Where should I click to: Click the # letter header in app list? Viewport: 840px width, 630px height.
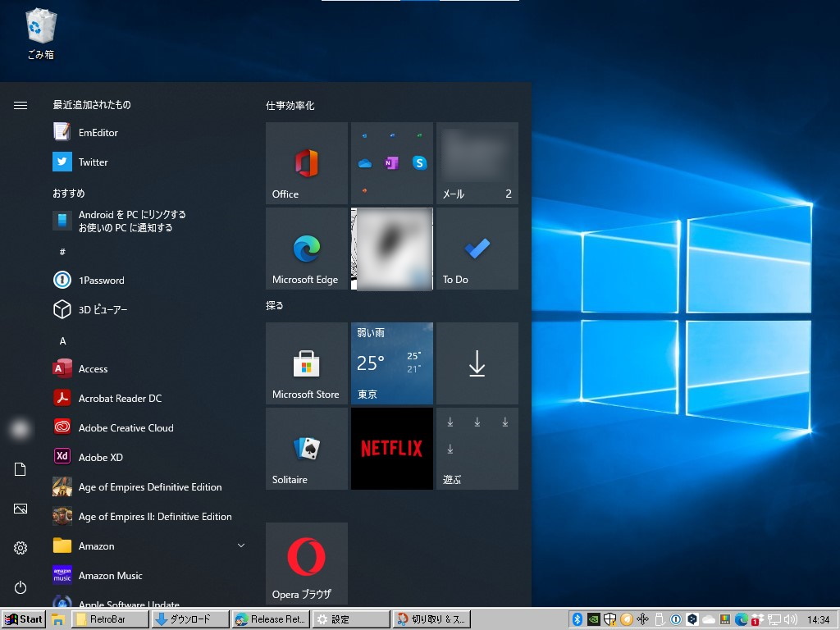[62, 251]
